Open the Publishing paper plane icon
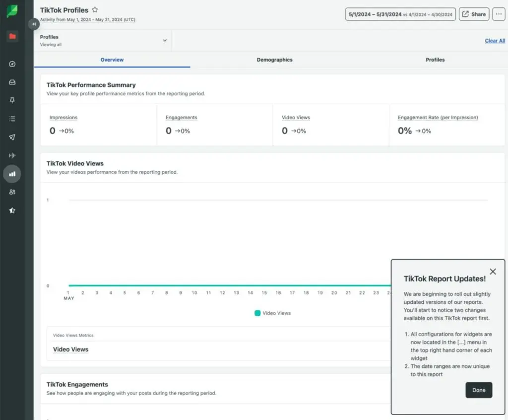The image size is (508, 420). tap(12, 137)
